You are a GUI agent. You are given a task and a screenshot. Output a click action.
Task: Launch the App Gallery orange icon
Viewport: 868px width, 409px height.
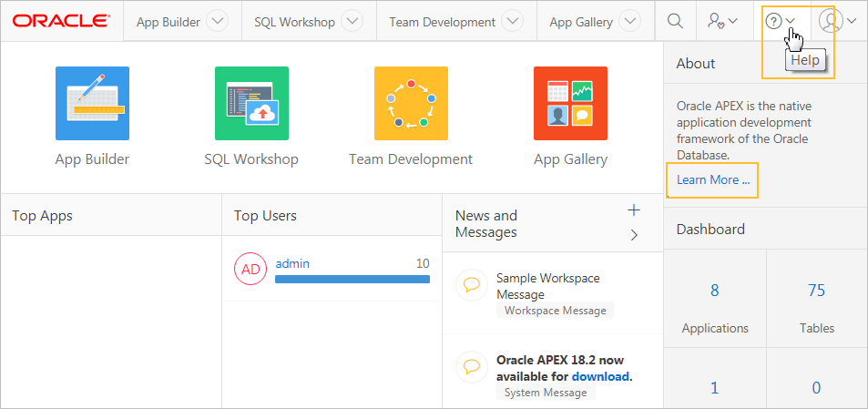coord(570,103)
